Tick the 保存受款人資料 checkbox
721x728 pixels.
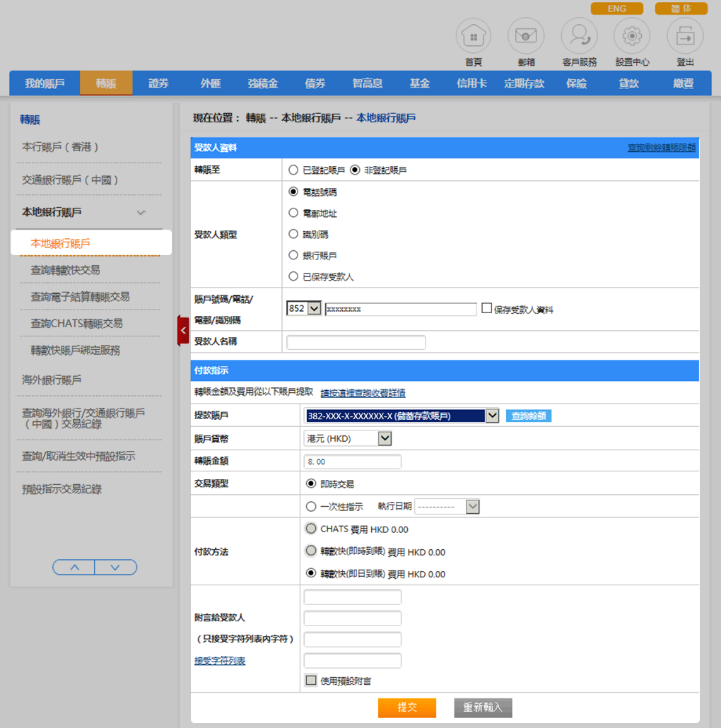[x=486, y=308]
